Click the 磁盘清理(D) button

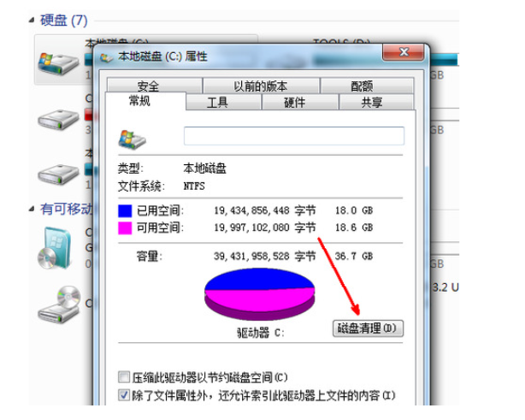pos(368,328)
